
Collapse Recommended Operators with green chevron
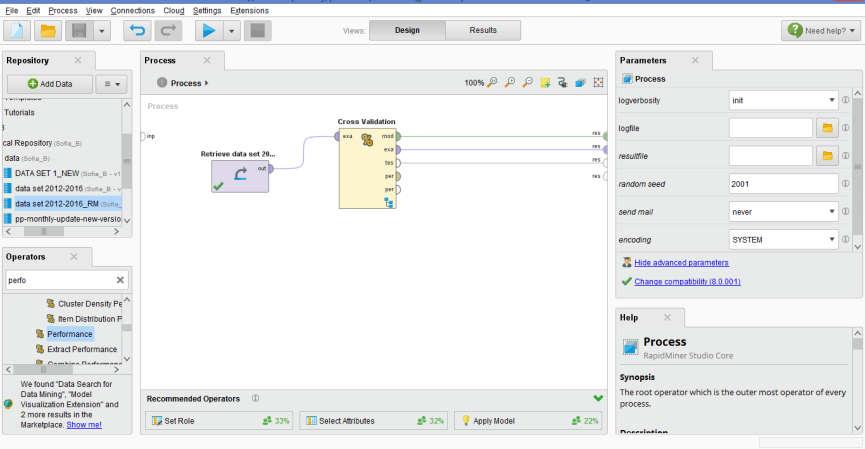tap(598, 398)
